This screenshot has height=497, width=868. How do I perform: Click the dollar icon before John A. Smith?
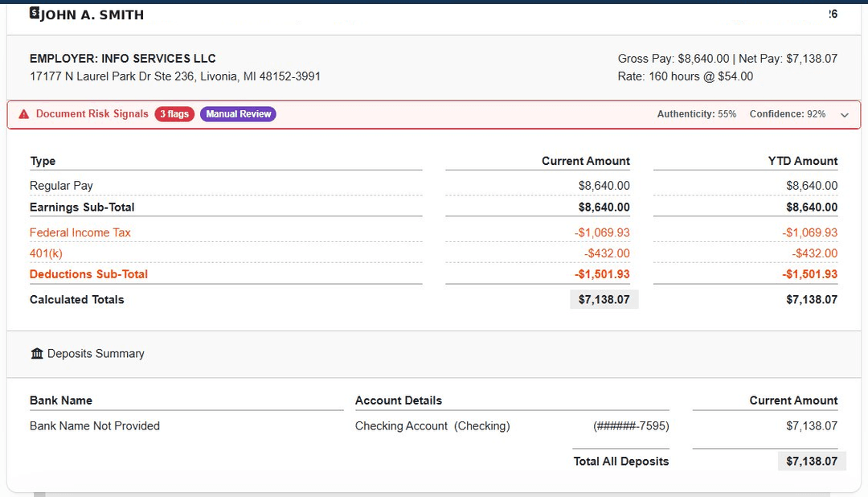(x=35, y=13)
